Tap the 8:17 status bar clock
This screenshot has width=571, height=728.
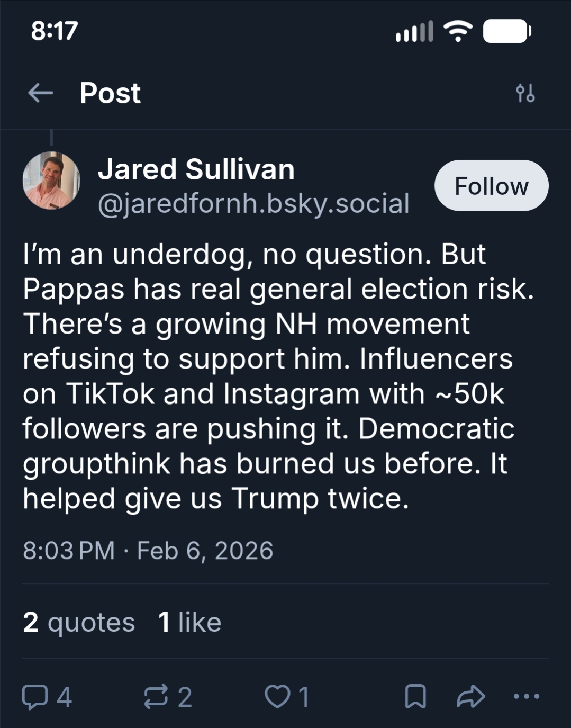pyautogui.click(x=55, y=31)
